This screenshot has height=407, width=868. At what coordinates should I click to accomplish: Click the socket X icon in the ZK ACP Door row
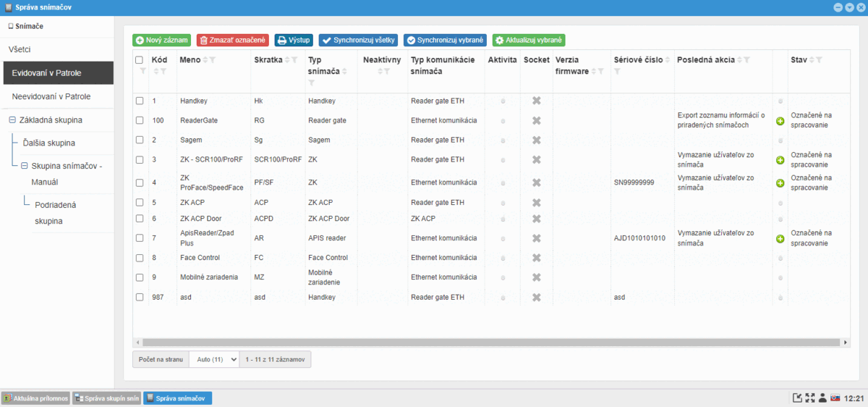[x=537, y=219]
